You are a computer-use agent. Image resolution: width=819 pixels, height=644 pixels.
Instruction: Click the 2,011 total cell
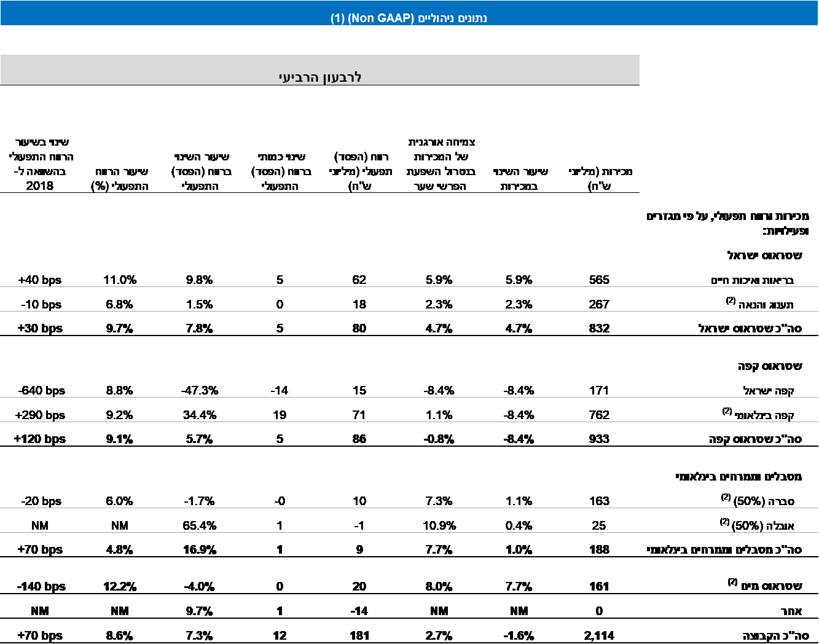click(x=598, y=636)
